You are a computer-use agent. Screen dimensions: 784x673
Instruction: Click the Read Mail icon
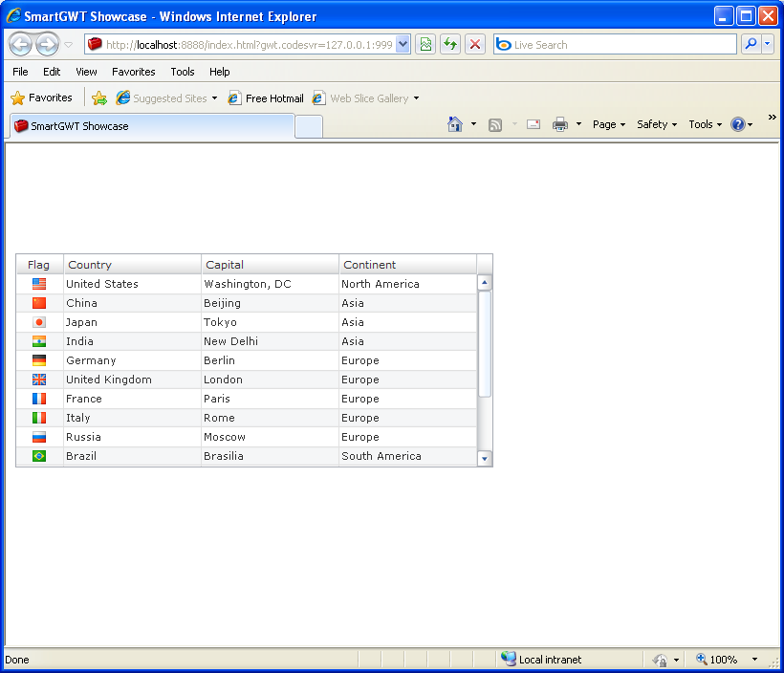[x=534, y=124]
